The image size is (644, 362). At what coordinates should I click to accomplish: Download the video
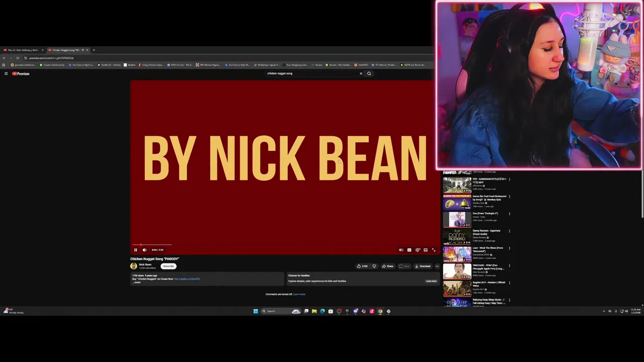click(423, 266)
